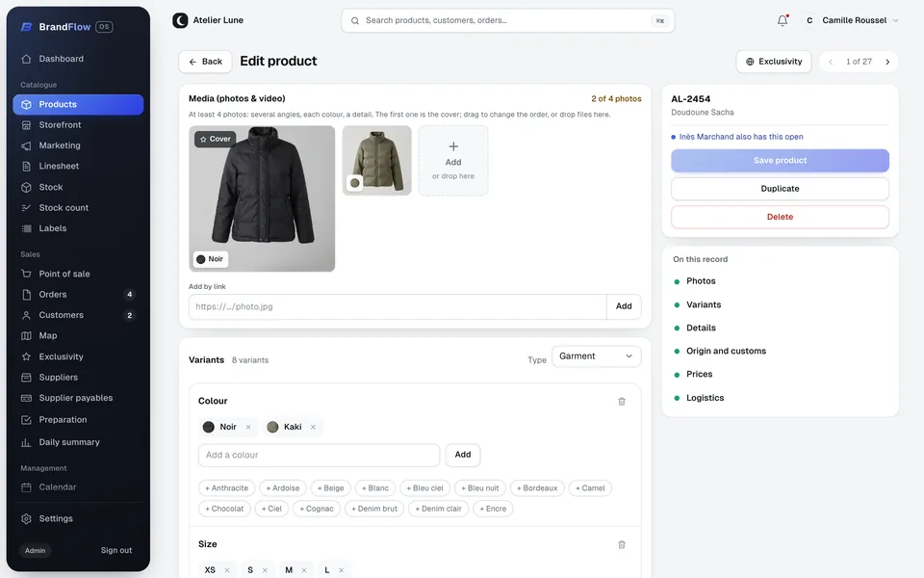Viewport: 924px width, 578px height.
Task: Click the Point of sale cart icon
Action: pyautogui.click(x=26, y=274)
